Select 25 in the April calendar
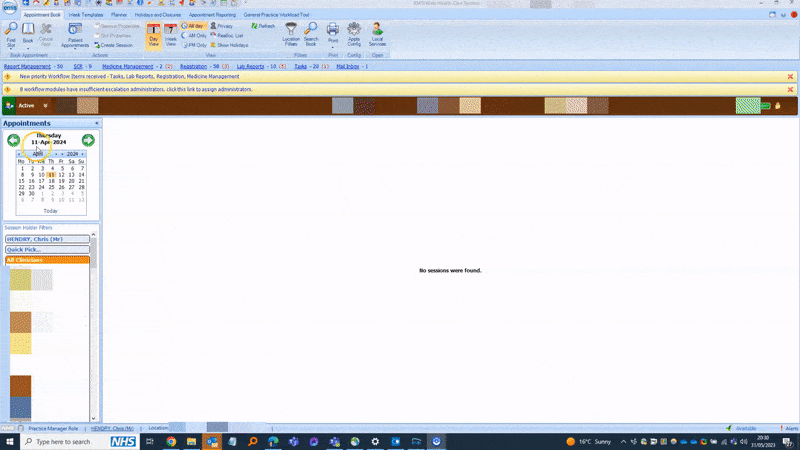The width and height of the screenshot is (800, 450). tap(52, 187)
